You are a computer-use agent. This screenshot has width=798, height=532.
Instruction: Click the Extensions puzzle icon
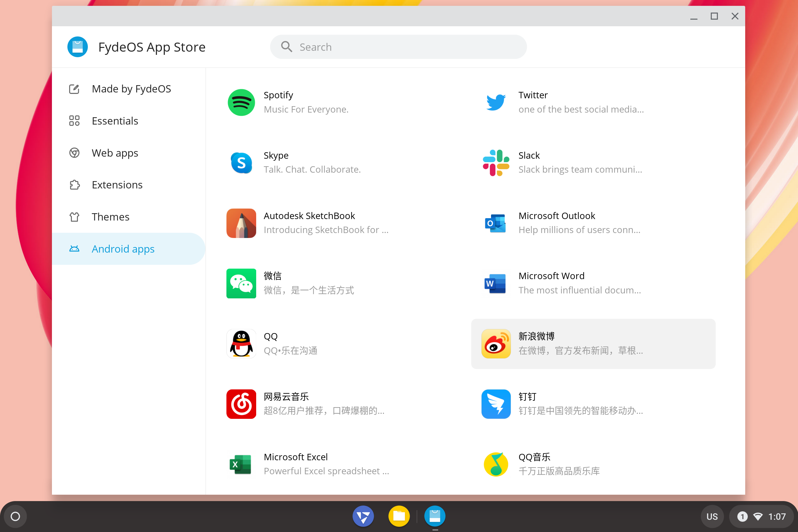(x=74, y=185)
